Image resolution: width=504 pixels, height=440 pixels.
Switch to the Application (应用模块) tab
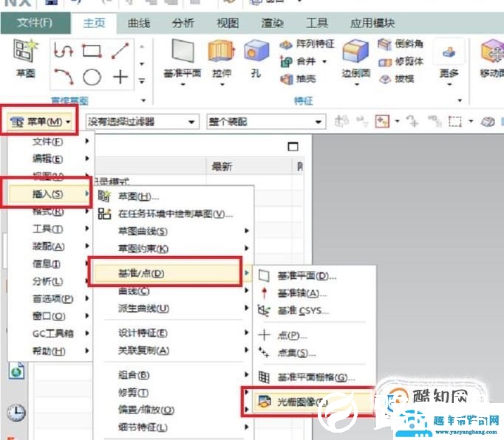[x=372, y=23]
